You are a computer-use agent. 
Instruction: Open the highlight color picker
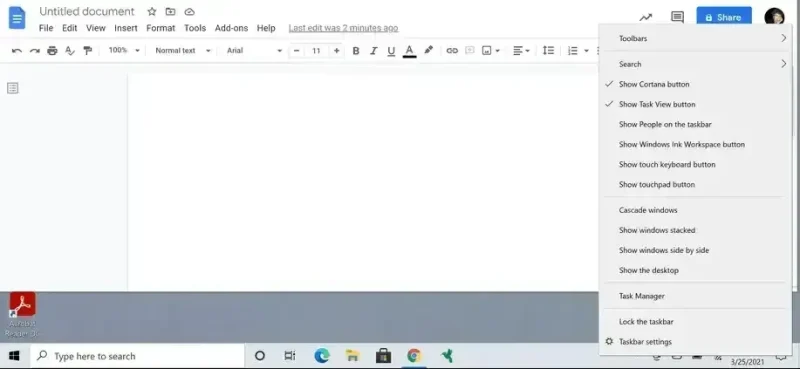coord(429,50)
